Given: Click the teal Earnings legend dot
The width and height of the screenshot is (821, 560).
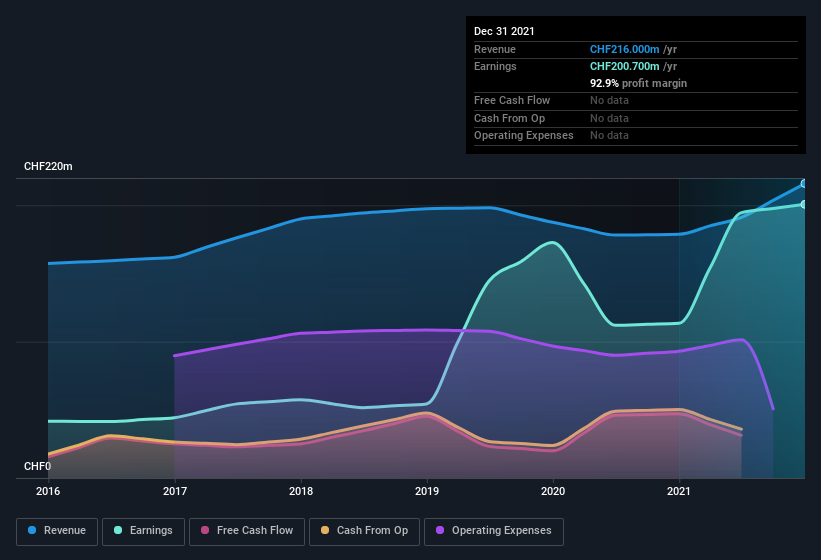Looking at the screenshot, I should click(x=118, y=530).
